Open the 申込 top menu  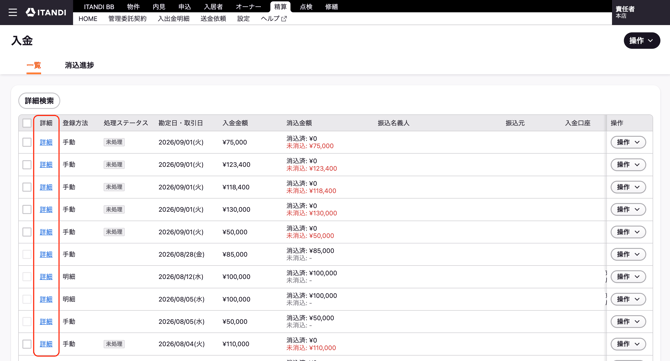[x=185, y=7]
